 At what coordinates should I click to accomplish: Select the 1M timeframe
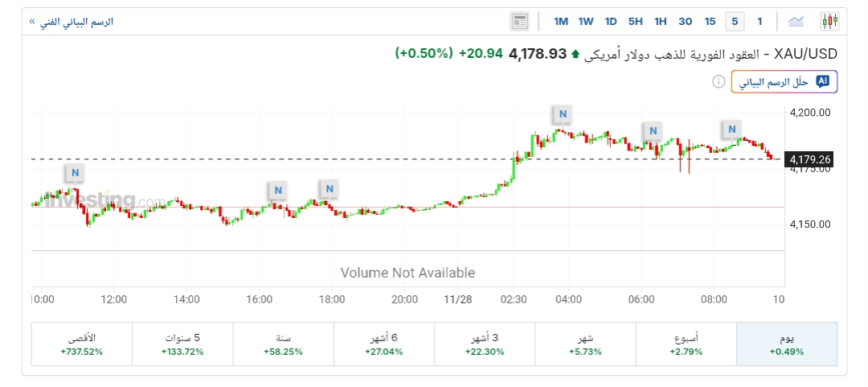coord(561,21)
